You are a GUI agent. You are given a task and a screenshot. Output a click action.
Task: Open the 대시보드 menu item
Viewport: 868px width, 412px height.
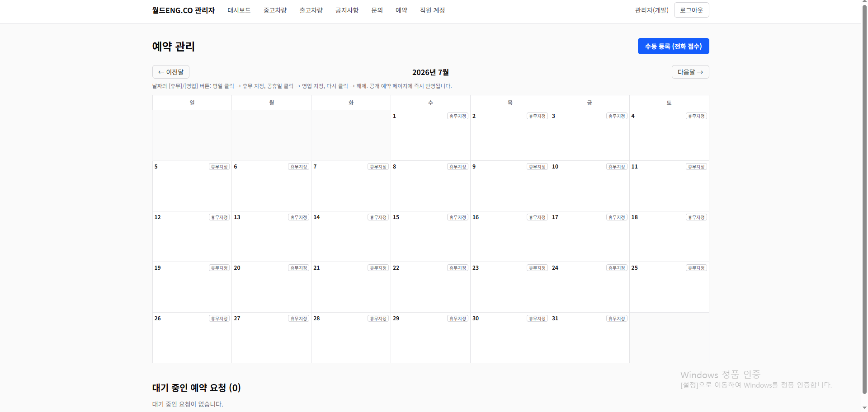[x=239, y=10]
